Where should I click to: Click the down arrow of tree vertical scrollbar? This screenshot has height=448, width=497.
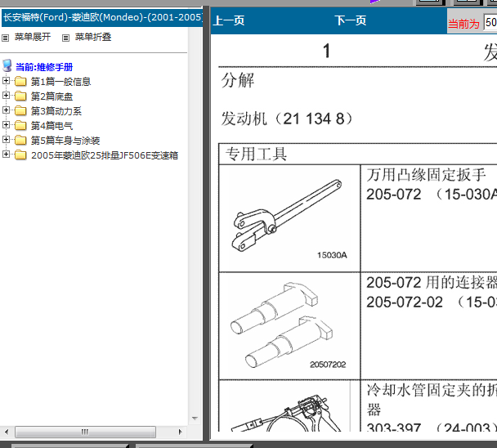(195, 419)
